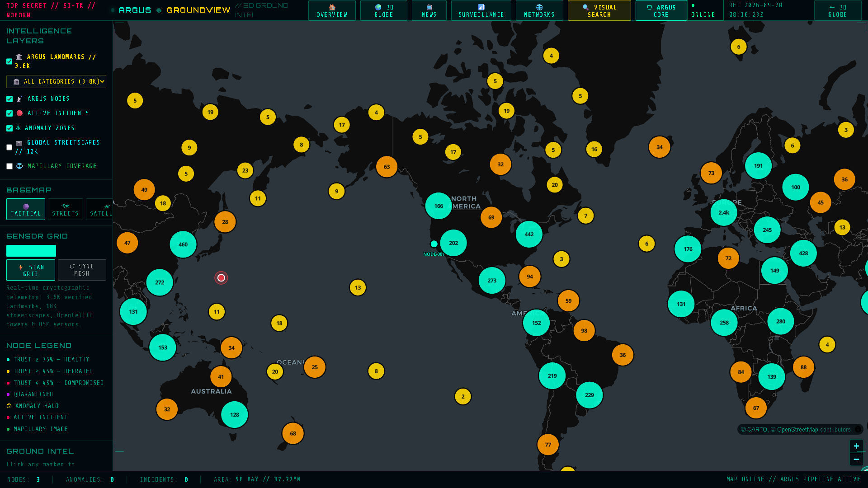Select the NODE-001 marker
The width and height of the screenshot is (868, 488).
coord(434,244)
